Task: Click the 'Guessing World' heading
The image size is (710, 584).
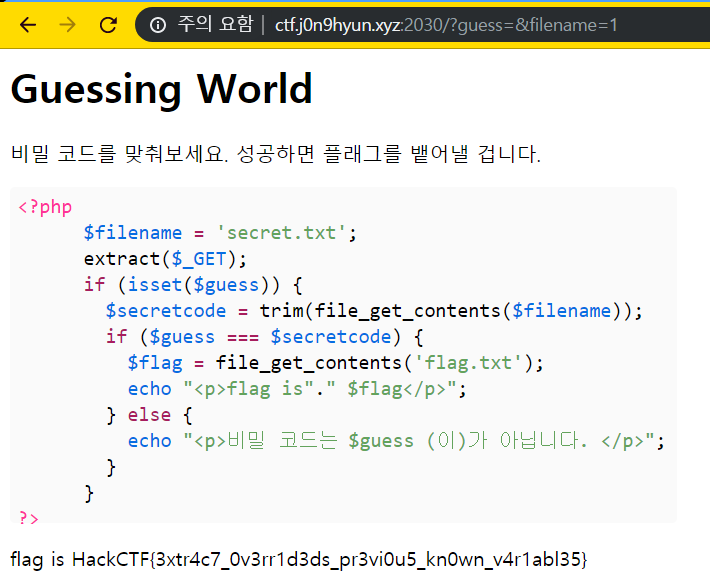Action: pyautogui.click(x=162, y=89)
